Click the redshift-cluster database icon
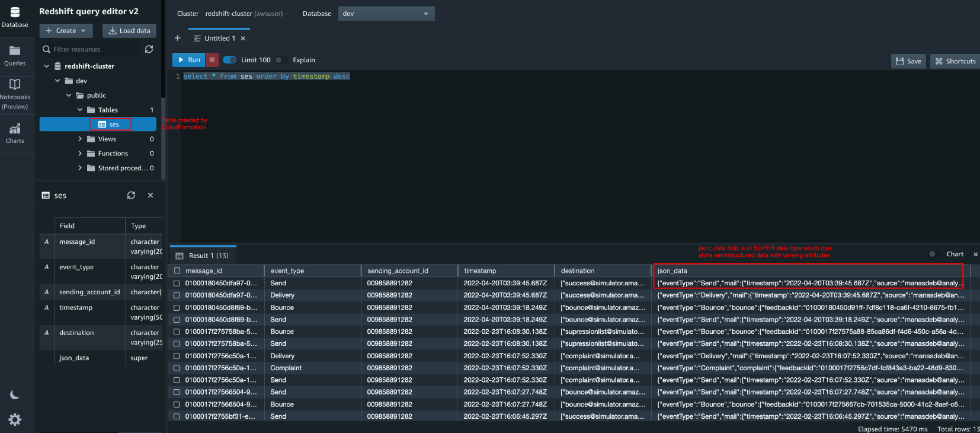This screenshot has width=980, height=433. 57,66
